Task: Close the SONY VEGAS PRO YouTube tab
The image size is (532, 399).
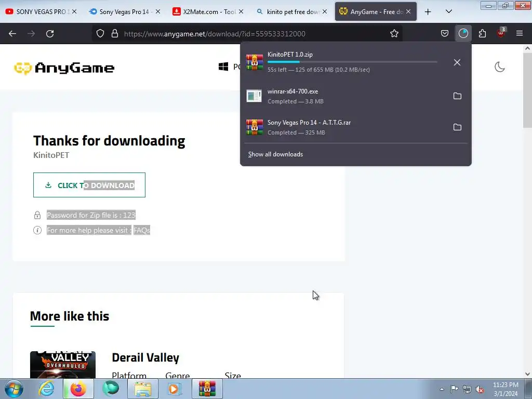Action: pos(74,11)
